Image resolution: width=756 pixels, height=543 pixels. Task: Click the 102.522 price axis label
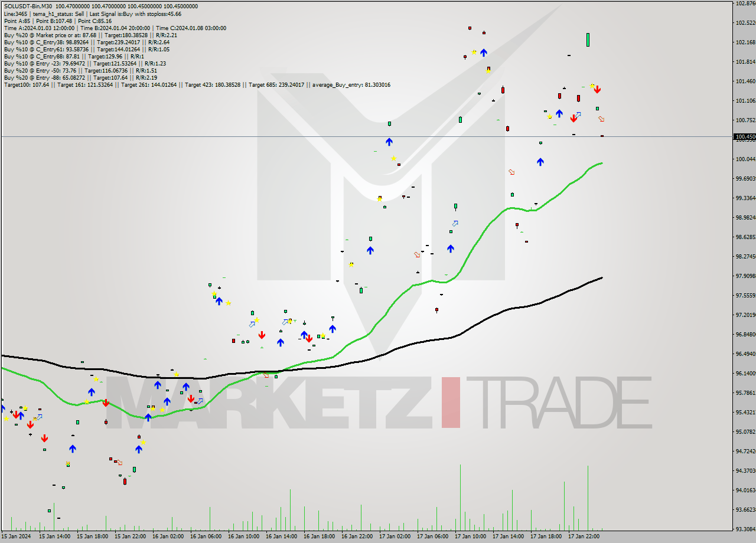745,22
